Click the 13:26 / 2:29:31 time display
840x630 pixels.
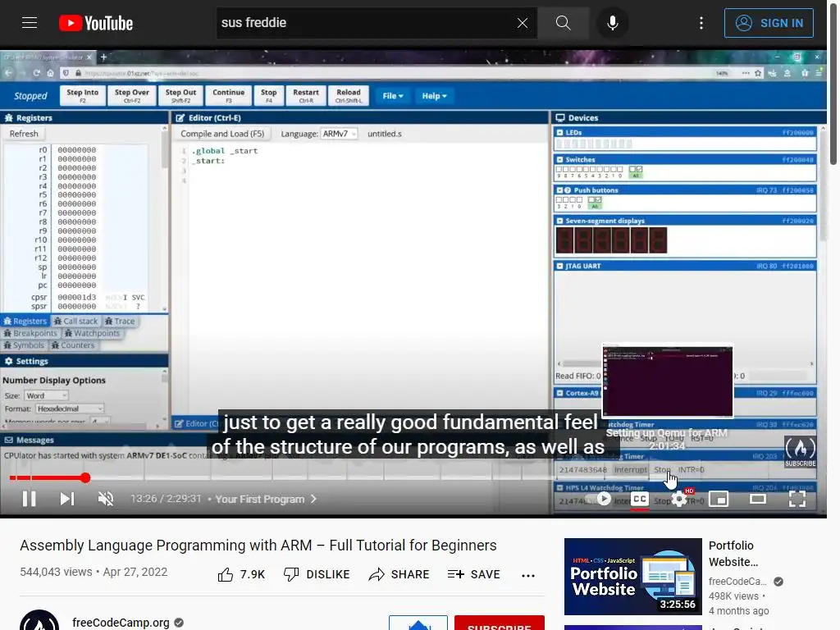166,499
